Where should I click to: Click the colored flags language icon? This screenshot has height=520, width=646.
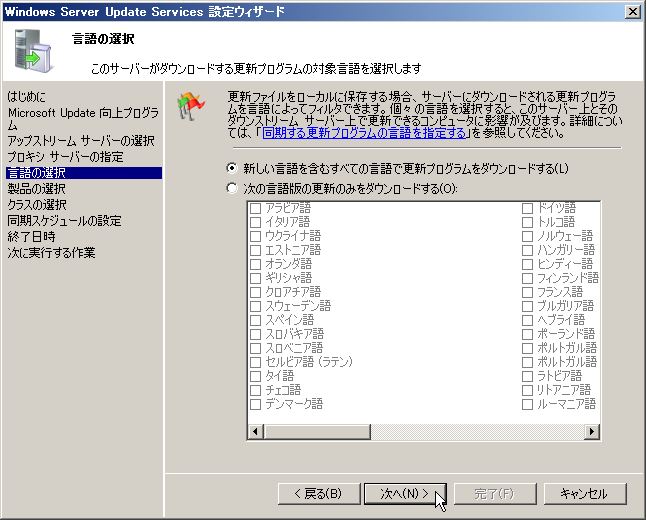tap(191, 106)
